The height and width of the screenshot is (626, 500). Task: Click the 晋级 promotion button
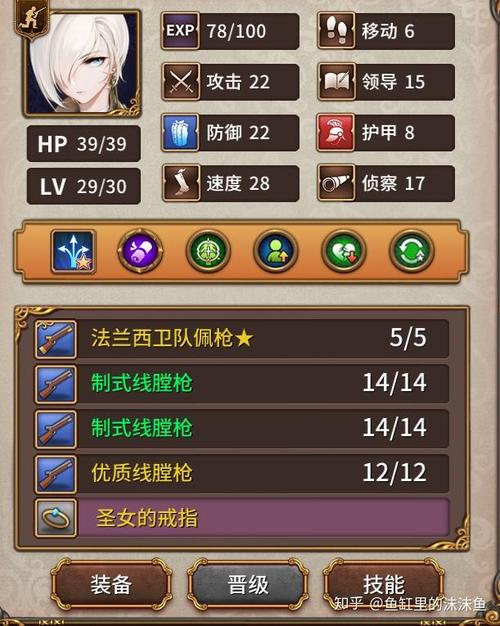248,584
